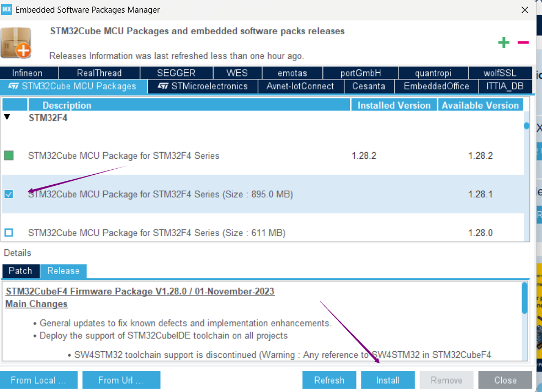Click available version value 1.28.2
The image size is (542, 392).
coord(481,155)
